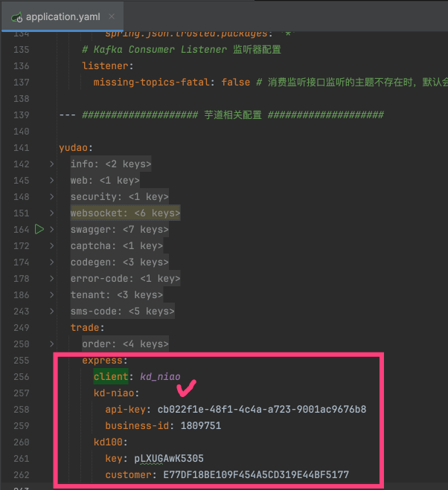This screenshot has width=448, height=490.
Task: Expand the folded security block
Action: point(51,196)
